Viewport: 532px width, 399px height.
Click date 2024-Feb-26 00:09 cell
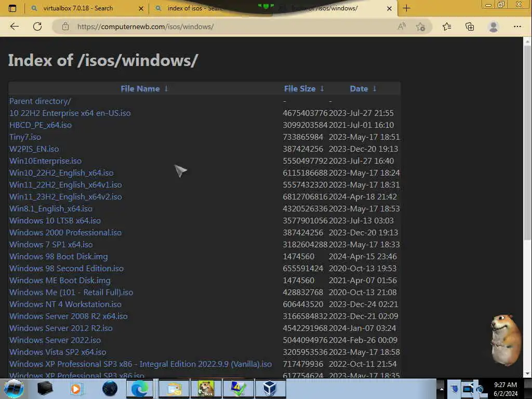363,340
